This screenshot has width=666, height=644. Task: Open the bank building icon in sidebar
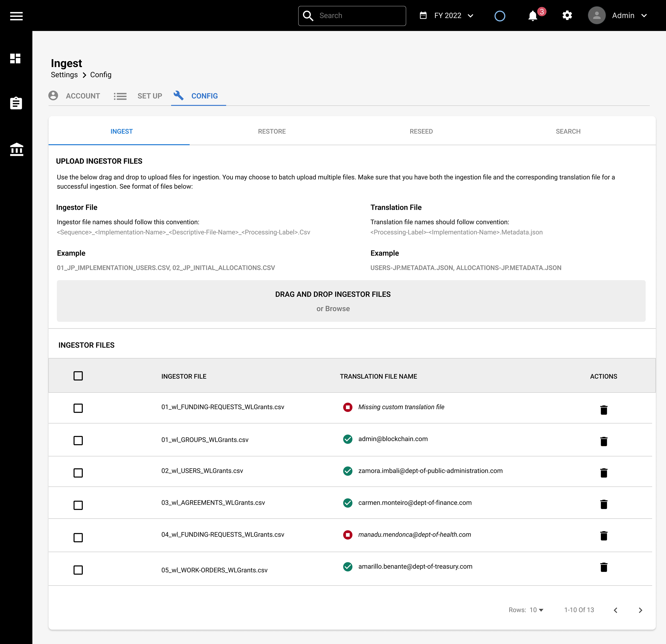(x=17, y=149)
